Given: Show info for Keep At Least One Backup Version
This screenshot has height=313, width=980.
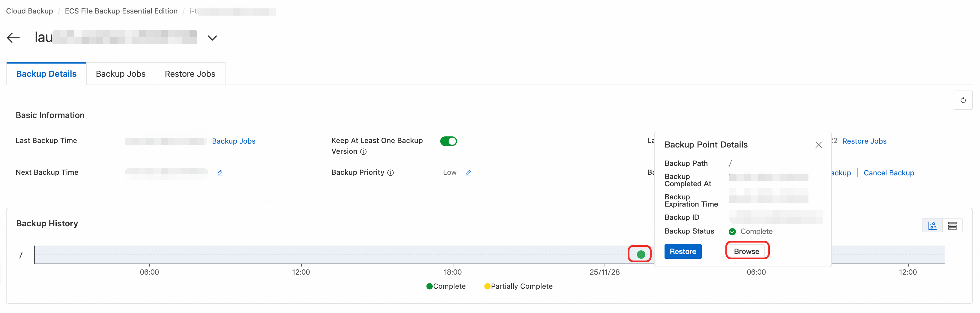Looking at the screenshot, I should click(363, 152).
